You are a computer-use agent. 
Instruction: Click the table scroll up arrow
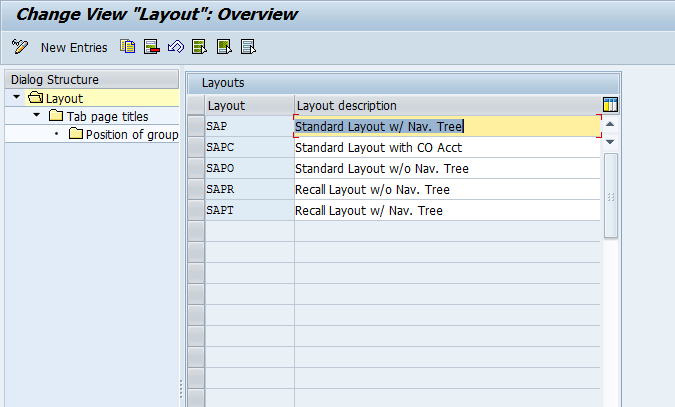coord(610,124)
